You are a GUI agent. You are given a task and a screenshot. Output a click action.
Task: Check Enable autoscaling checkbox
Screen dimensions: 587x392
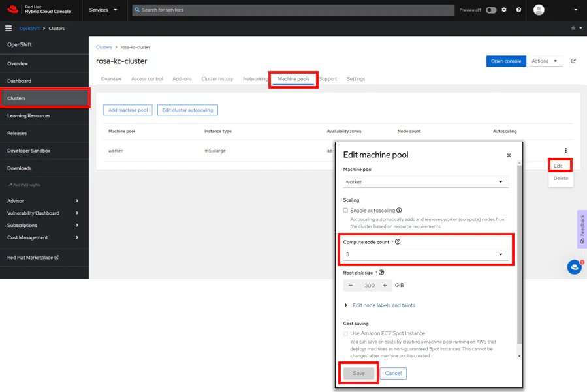point(345,210)
